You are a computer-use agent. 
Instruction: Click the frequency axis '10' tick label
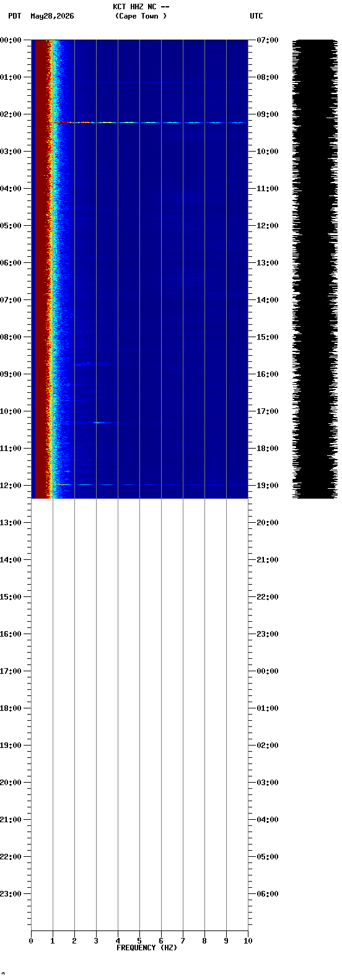(x=248, y=941)
